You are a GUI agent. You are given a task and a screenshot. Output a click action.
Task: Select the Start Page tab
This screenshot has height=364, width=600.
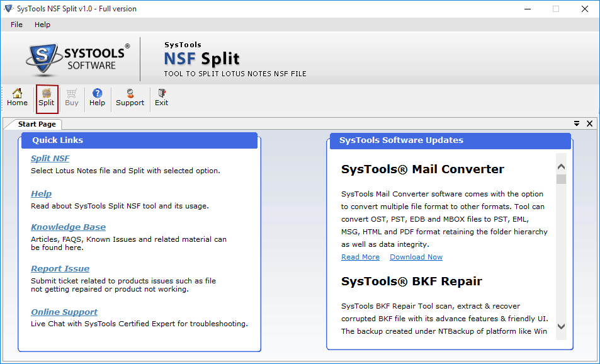coord(36,123)
